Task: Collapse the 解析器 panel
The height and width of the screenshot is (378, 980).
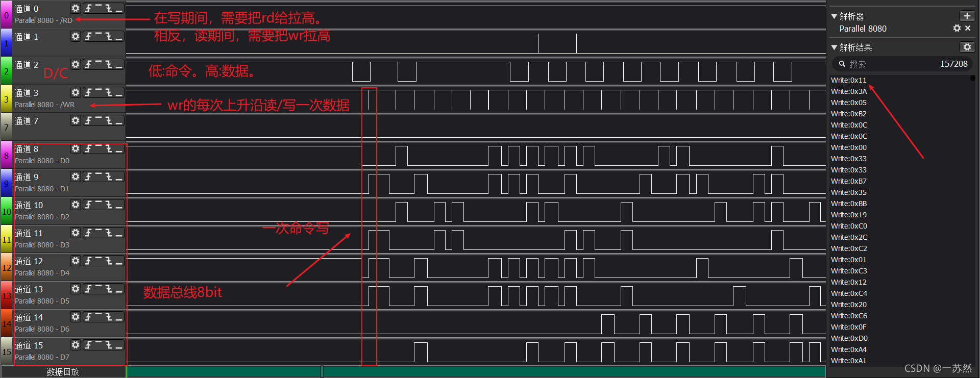Action: 834,16
